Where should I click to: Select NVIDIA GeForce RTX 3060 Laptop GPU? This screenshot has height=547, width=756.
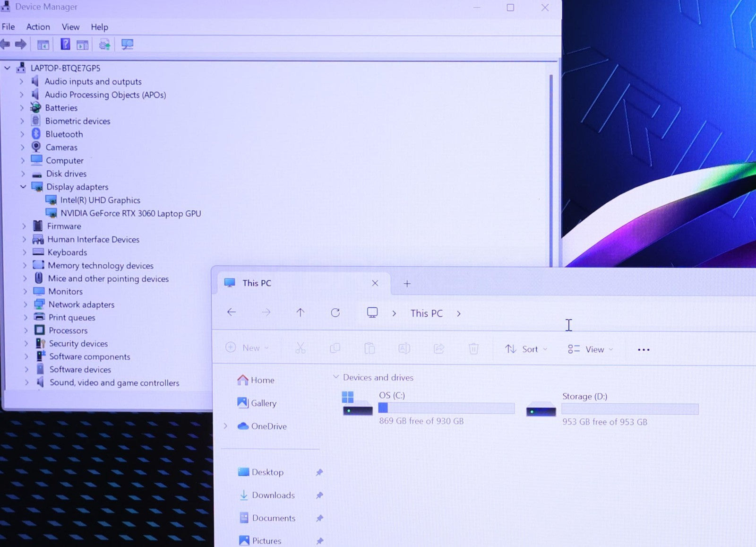[x=130, y=213]
